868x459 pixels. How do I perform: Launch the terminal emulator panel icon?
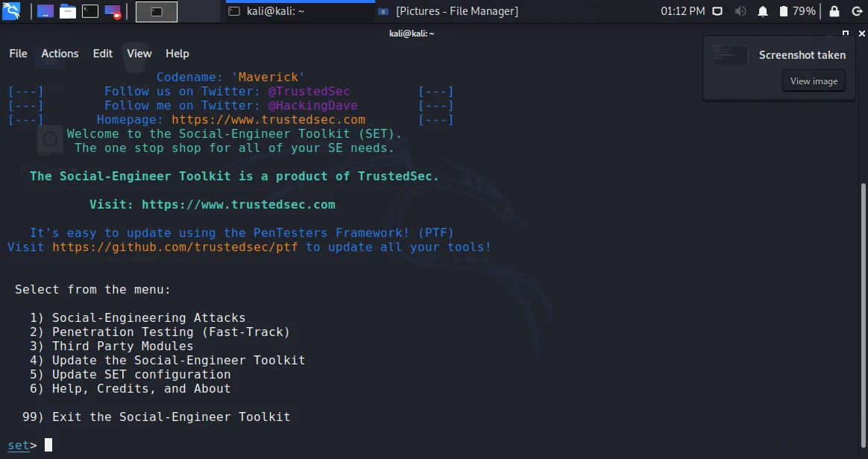point(90,11)
